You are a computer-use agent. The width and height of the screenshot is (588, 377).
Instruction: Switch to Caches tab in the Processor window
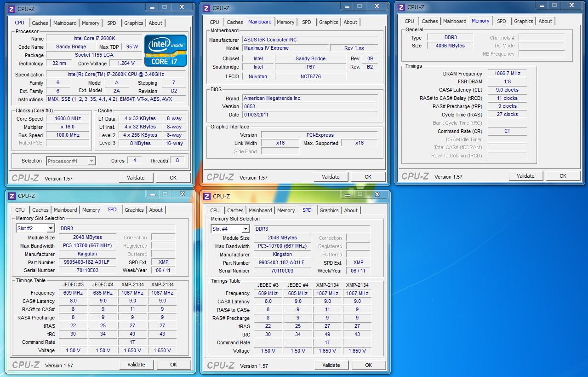pyautogui.click(x=40, y=23)
